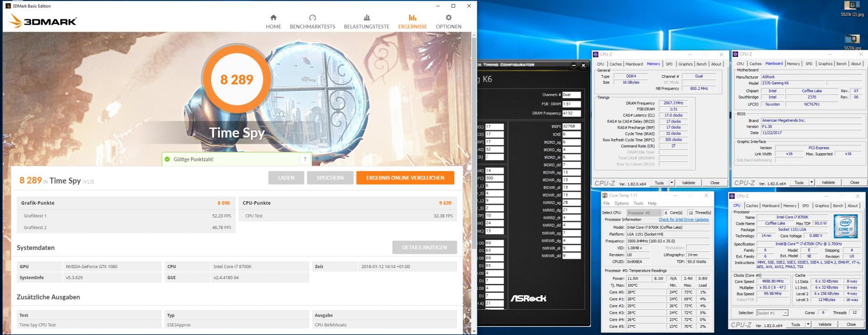Open desktop file 5820k (2).jpg
Image resolution: width=868 pixels, height=335 pixels.
tap(852, 9)
